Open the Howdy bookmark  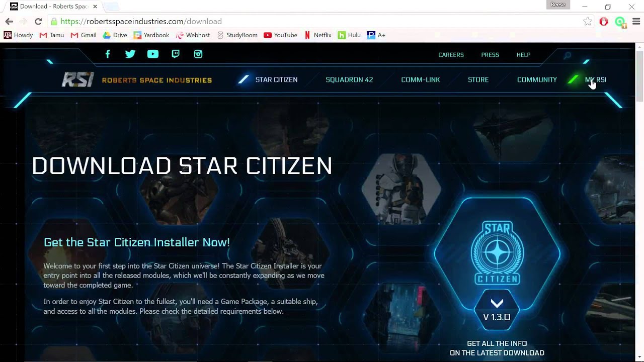[18, 35]
